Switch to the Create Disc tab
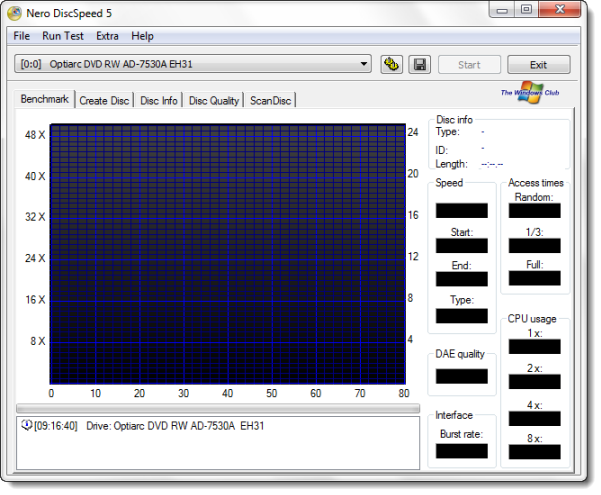This screenshot has width=601, height=495. [105, 100]
